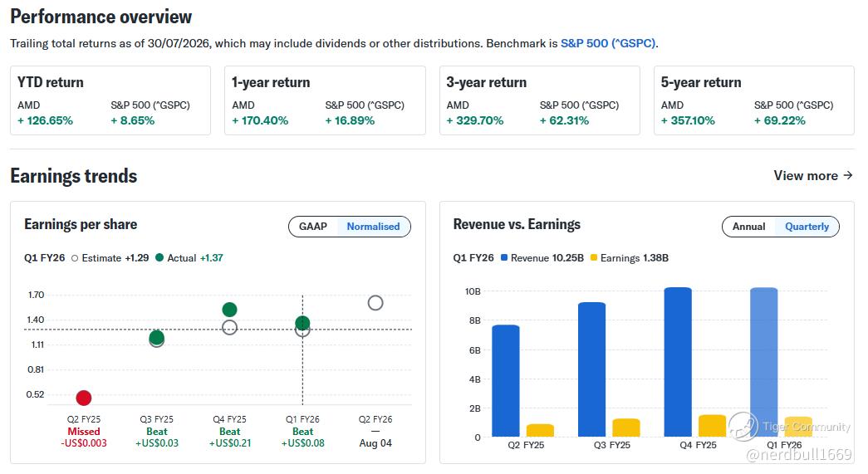Click the +US$0.21 beat amount
The height and width of the screenshot is (474, 868).
(x=230, y=443)
